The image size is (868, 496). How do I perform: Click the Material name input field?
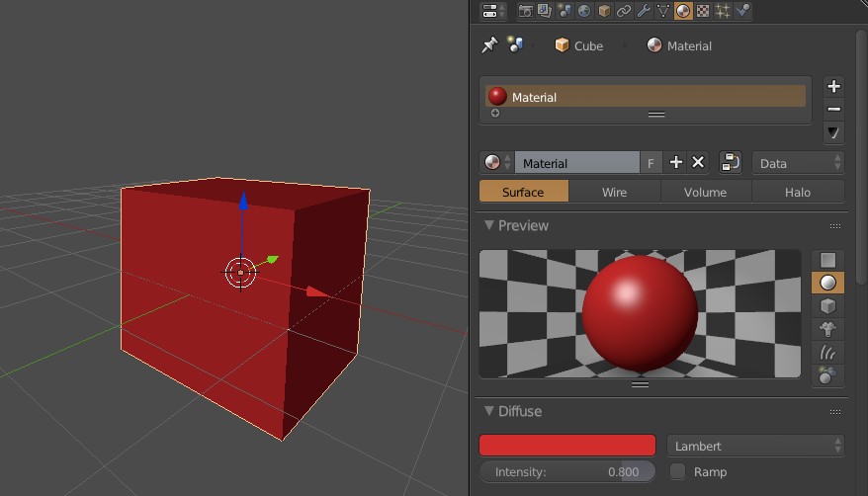[577, 163]
